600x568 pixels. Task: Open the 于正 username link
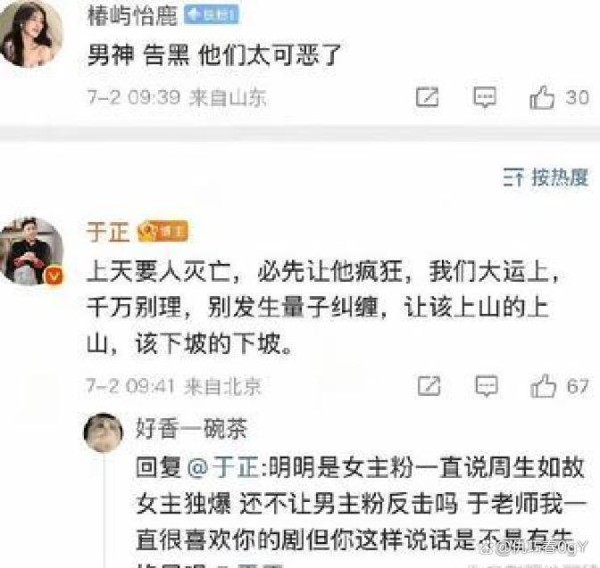click(x=108, y=232)
